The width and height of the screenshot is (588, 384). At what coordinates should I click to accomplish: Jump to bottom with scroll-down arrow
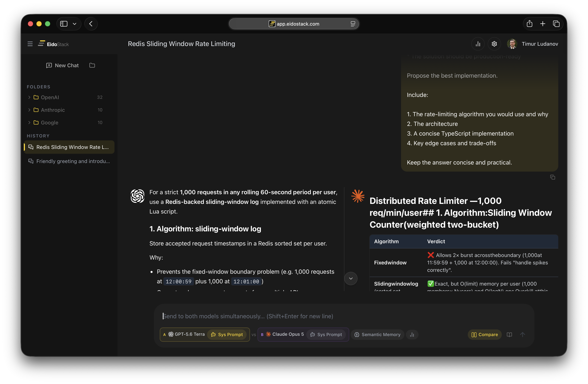(x=350, y=278)
